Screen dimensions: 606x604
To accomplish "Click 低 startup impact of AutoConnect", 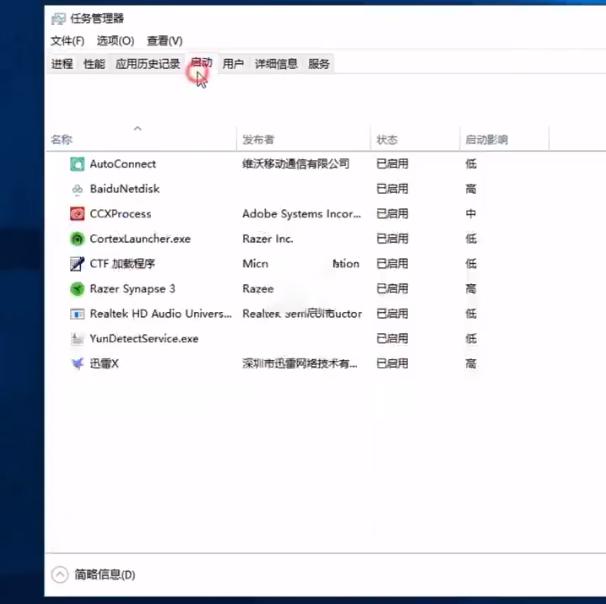I will click(x=471, y=164).
